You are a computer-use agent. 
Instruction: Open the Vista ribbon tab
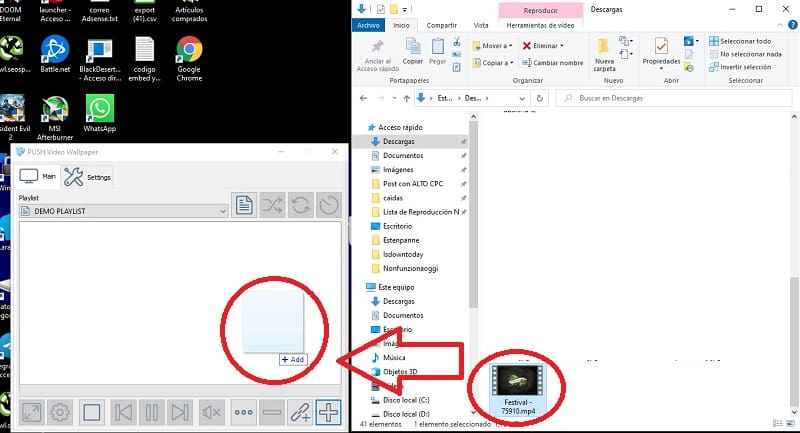tap(481, 25)
